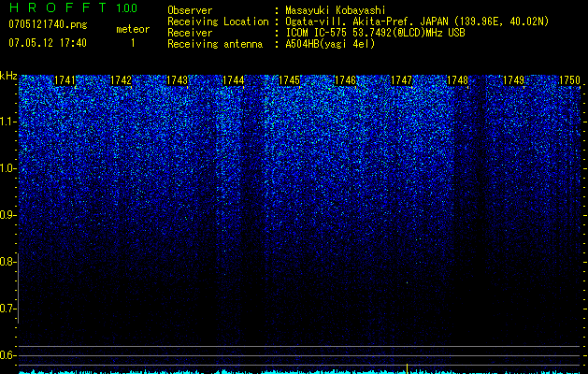The height and width of the screenshot is (374, 588).
Task: Click the Receiver label
Action: 190,33
